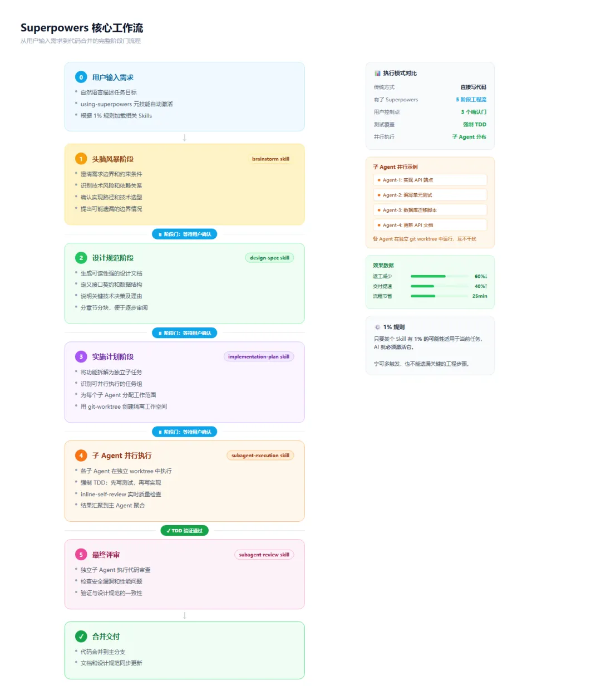Select the green step 2 circle icon
Screen dimensions: 601x700
click(81, 258)
